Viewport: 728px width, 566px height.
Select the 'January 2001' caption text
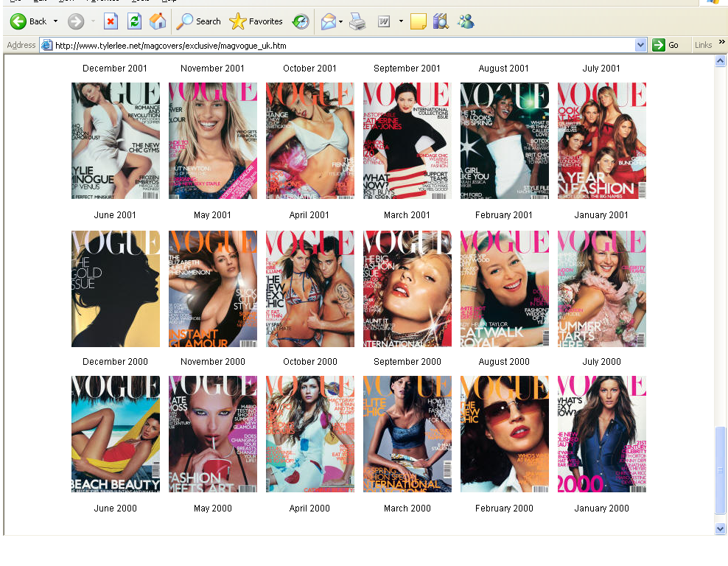[x=601, y=215]
